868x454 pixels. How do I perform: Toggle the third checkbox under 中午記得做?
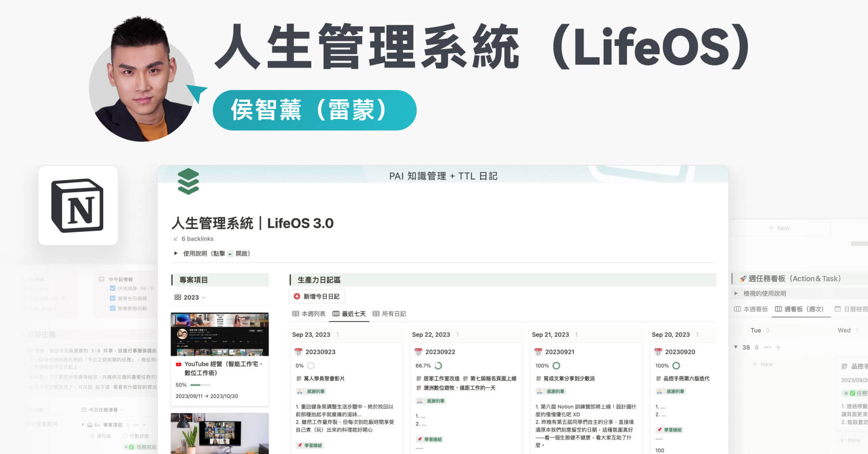click(112, 308)
